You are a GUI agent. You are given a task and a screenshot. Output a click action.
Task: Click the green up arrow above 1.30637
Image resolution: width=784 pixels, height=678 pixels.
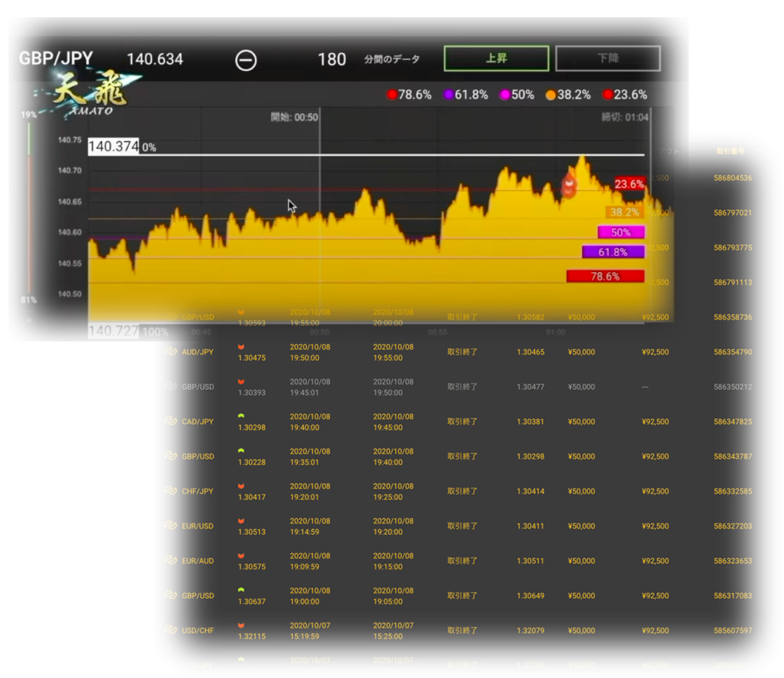pos(241,590)
